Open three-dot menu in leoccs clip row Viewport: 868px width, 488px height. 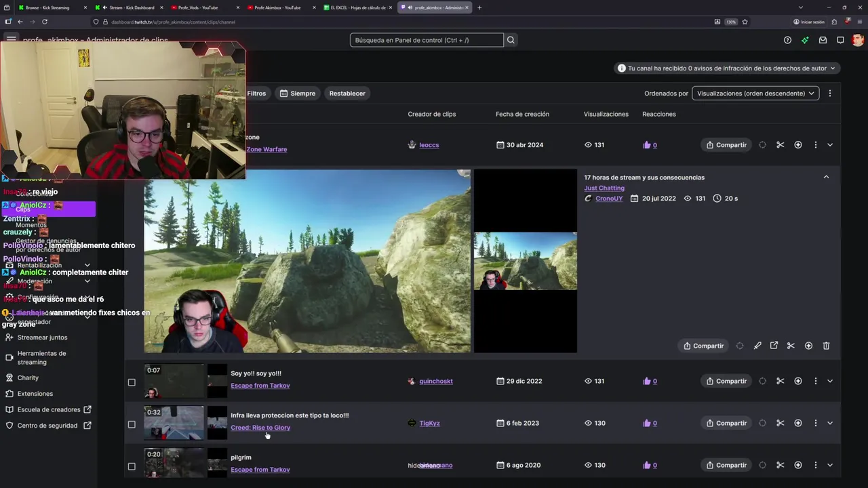815,145
